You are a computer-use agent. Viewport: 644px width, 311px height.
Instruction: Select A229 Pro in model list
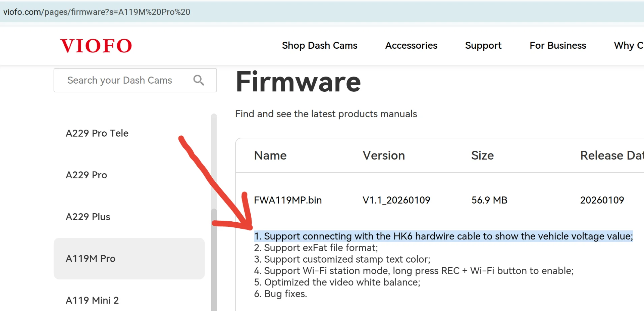pos(86,175)
